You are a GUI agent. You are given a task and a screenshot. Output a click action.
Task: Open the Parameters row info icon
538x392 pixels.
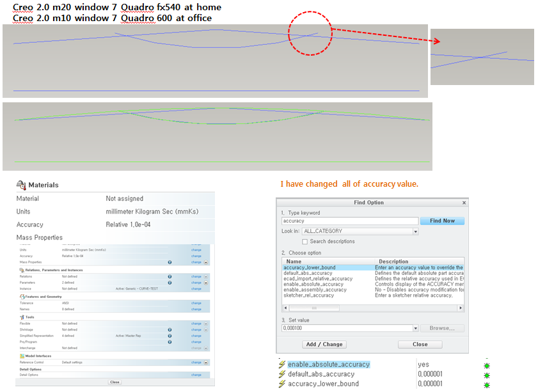(170, 283)
